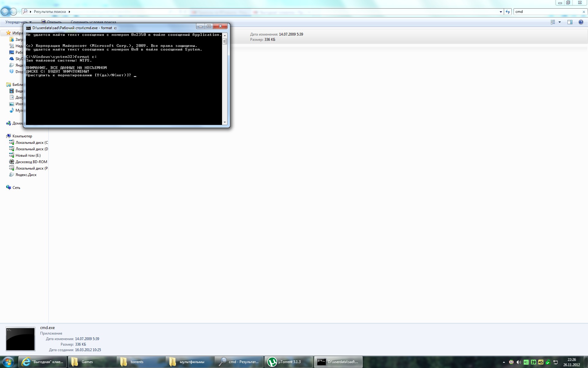This screenshot has width=588, height=368.
Task: Show hidden system tray icons
Action: pyautogui.click(x=504, y=362)
